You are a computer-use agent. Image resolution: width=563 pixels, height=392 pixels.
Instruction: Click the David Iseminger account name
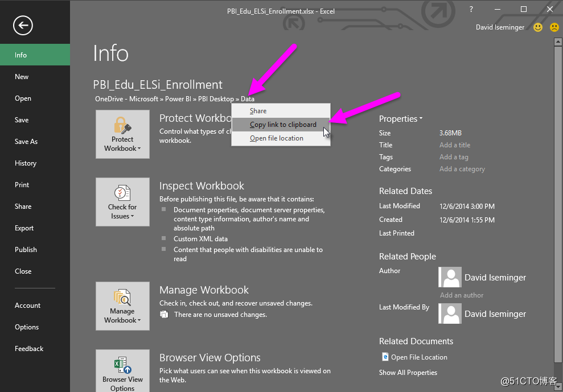tap(500, 27)
